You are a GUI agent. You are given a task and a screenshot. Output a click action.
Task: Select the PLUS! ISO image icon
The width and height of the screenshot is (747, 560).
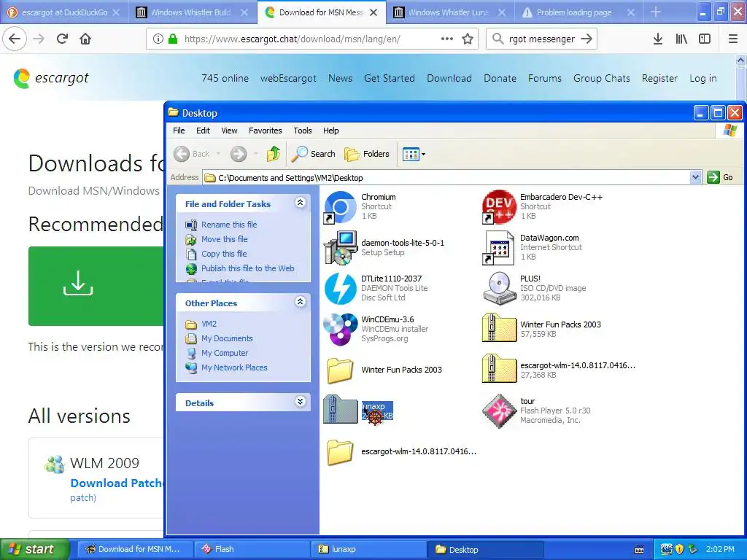click(x=499, y=289)
